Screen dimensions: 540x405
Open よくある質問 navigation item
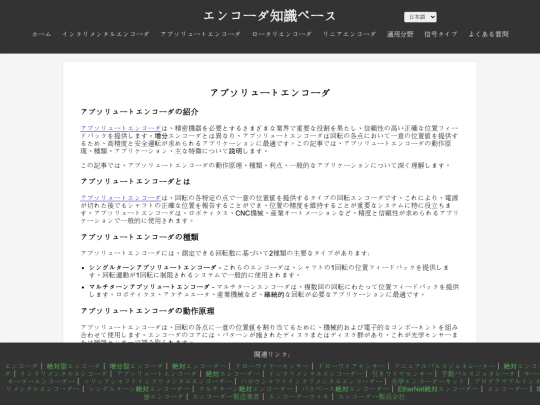click(x=488, y=34)
